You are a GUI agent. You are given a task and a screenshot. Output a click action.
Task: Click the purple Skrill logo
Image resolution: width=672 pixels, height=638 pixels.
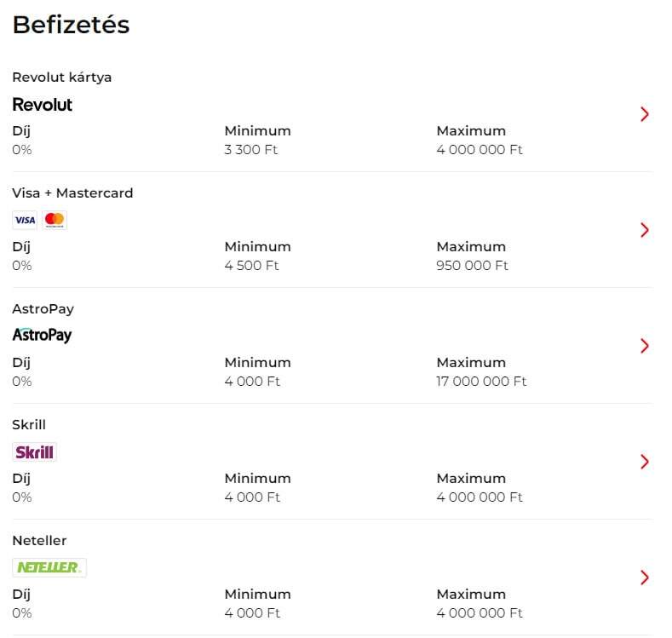click(x=34, y=452)
